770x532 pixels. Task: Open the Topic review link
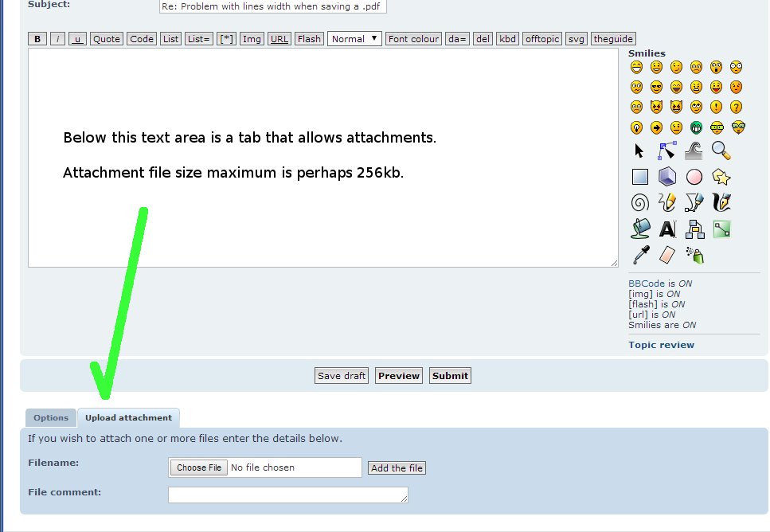click(661, 345)
